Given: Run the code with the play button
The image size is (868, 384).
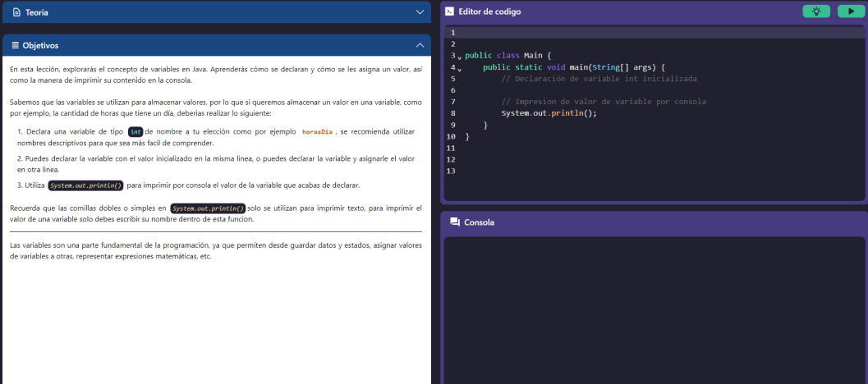Looking at the screenshot, I should pos(850,11).
